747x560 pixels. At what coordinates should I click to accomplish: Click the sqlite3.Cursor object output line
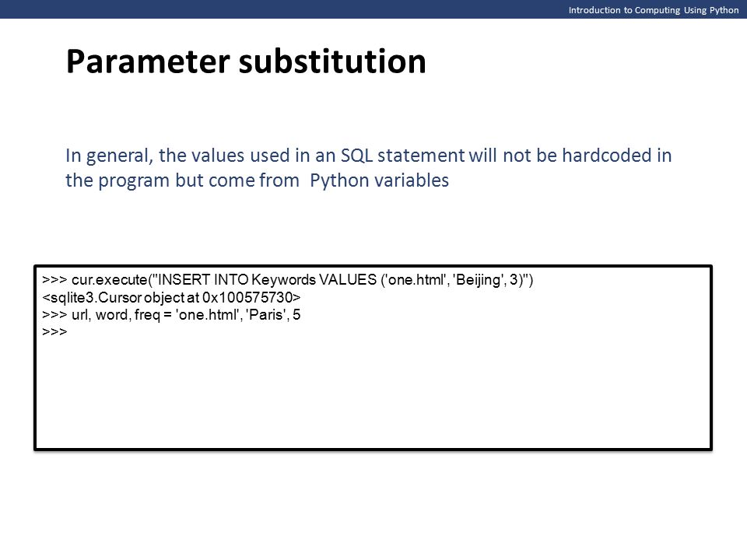[171, 297]
